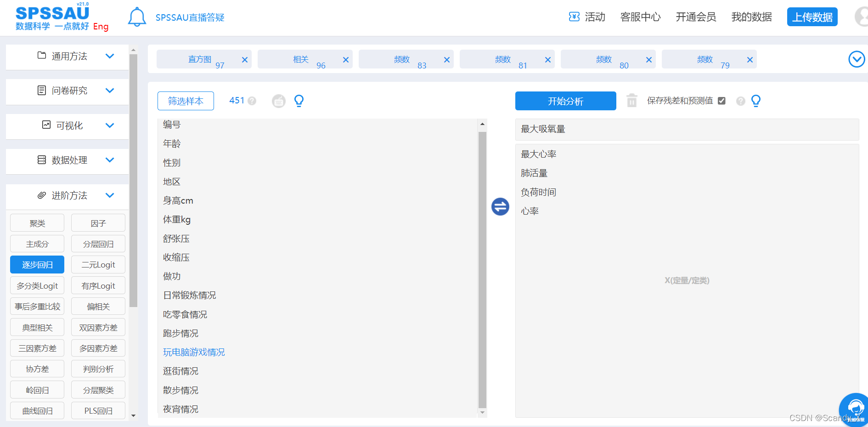Click the gray round icon beside 筛选样本
This screenshot has height=427, width=868.
(279, 101)
